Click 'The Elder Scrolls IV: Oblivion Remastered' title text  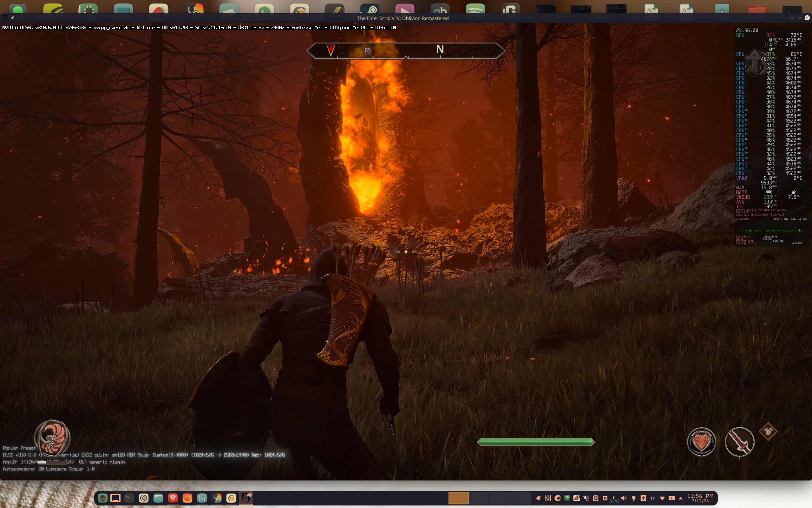pyautogui.click(x=403, y=18)
